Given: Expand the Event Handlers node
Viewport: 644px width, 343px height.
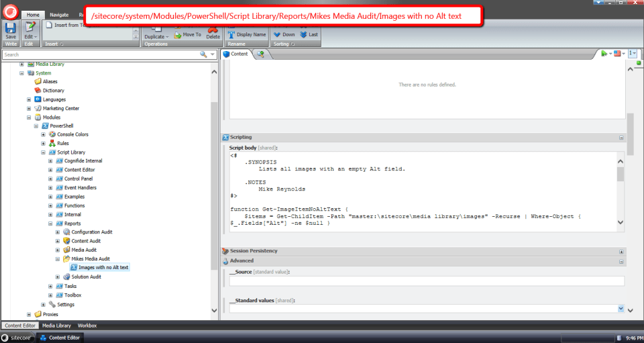Looking at the screenshot, I should point(50,188).
